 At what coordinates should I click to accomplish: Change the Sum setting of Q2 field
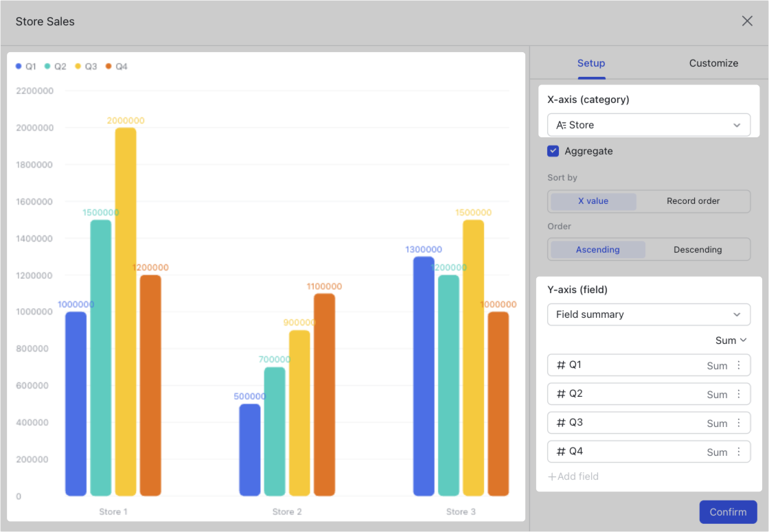pos(717,395)
